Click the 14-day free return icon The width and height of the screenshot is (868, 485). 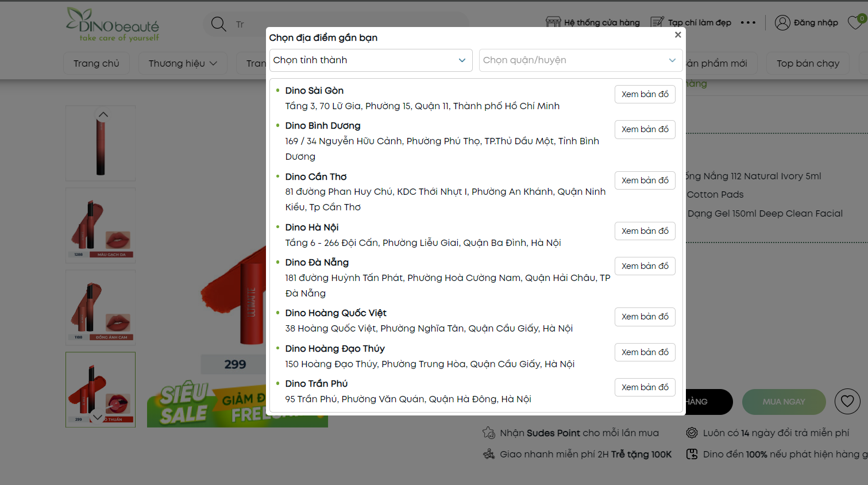[692, 433]
